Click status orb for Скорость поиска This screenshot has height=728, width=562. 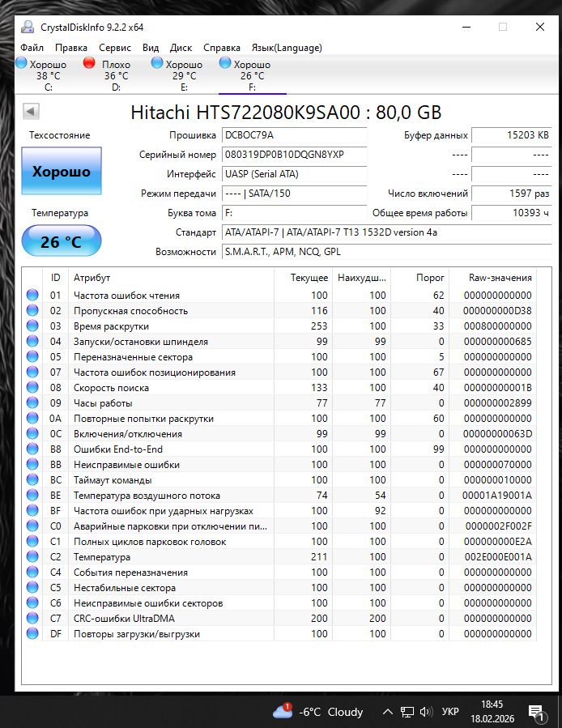tap(32, 387)
